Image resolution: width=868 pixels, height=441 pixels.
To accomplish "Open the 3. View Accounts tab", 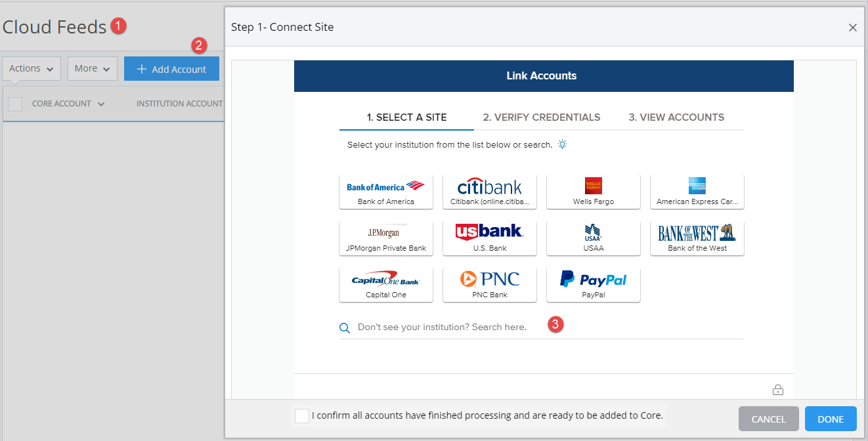I will tap(676, 117).
